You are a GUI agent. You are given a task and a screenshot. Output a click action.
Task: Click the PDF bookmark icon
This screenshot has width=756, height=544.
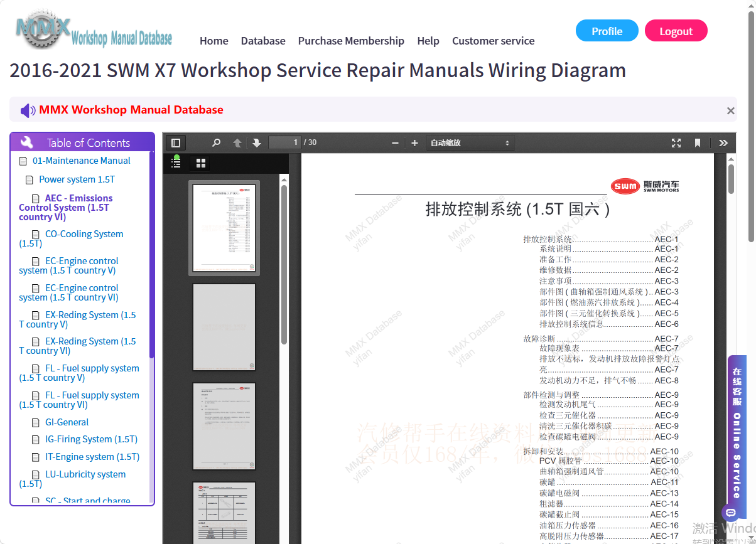coord(698,143)
